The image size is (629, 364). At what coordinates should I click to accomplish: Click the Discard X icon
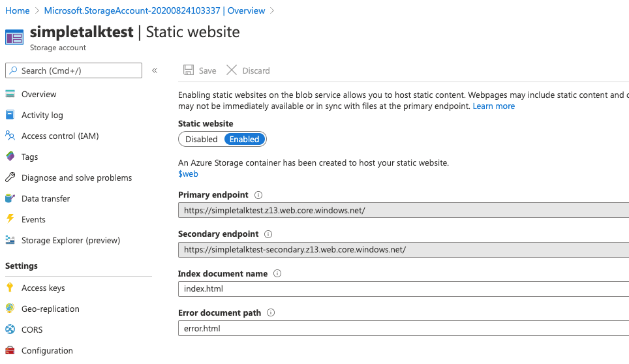(x=232, y=70)
